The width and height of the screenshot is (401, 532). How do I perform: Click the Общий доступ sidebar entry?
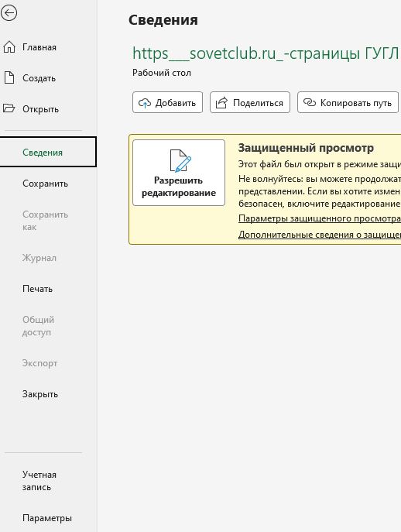(x=39, y=326)
